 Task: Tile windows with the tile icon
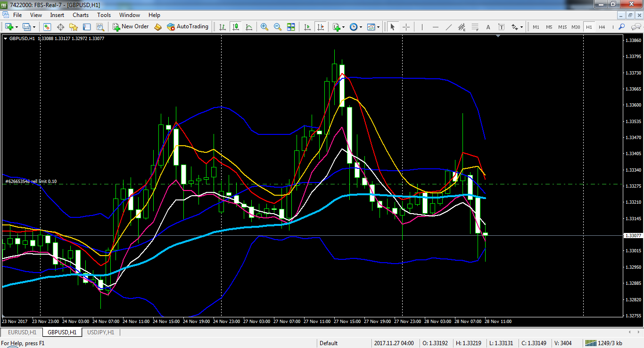click(x=291, y=27)
